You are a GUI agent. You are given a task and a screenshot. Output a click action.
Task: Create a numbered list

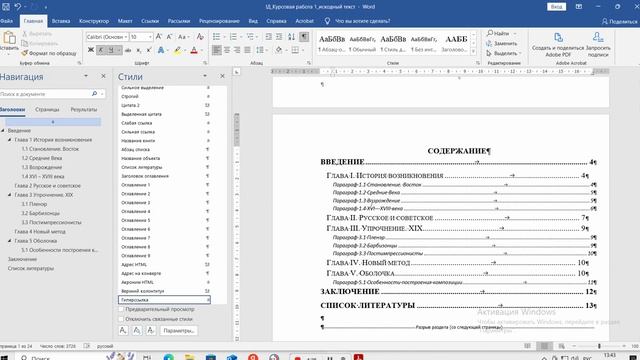coord(233,37)
